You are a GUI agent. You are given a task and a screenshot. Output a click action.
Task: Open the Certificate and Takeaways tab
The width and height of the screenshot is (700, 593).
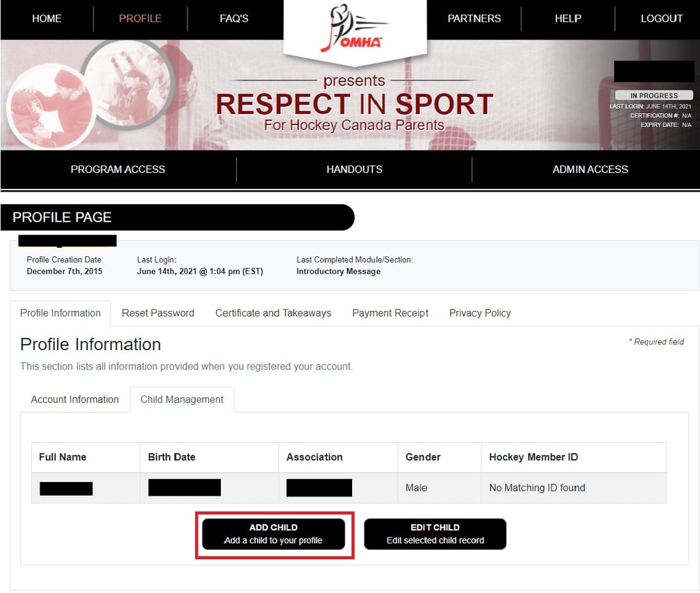(x=273, y=313)
